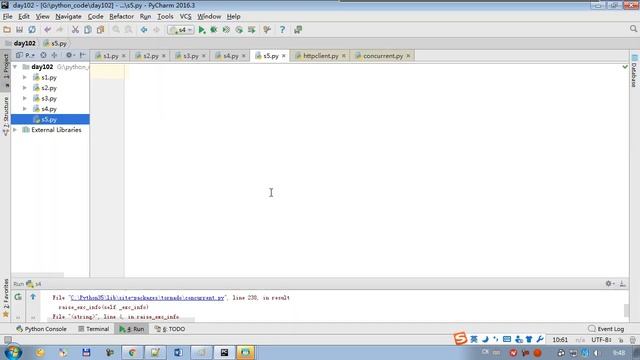Click the Windows Start button
Screen dimensions: 640x360
pos(13,352)
